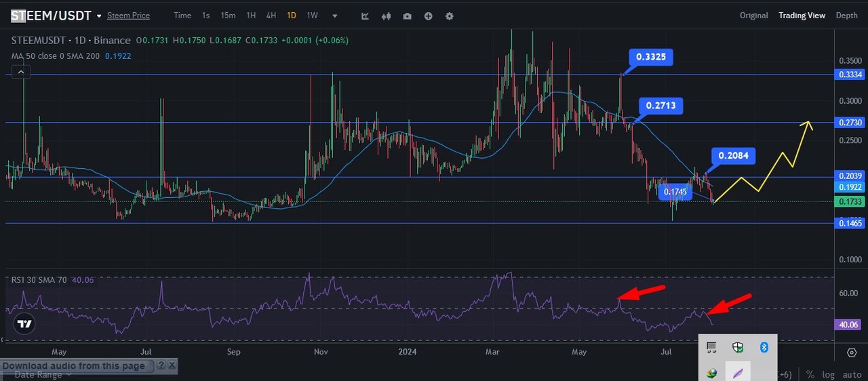The width and height of the screenshot is (868, 381).
Task: Toggle auto scale mode
Action: [x=852, y=374]
